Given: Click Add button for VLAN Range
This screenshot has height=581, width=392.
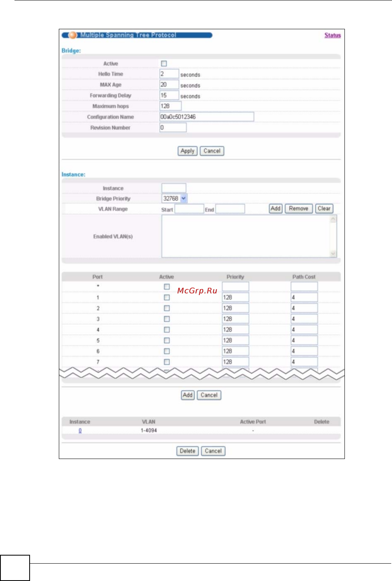Looking at the screenshot, I should (276, 209).
